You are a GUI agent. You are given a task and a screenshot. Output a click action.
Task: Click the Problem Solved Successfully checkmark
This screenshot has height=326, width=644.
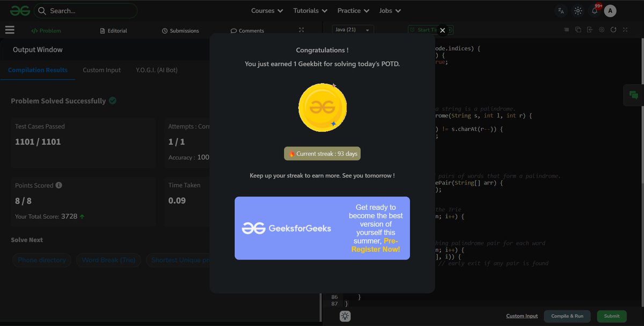pyautogui.click(x=113, y=100)
